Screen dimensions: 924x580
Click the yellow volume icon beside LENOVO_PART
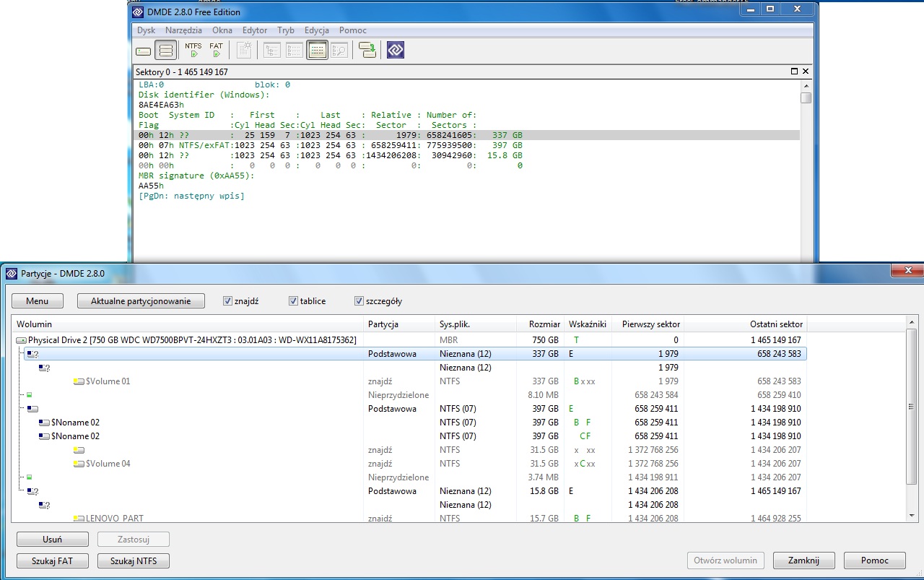pyautogui.click(x=79, y=519)
